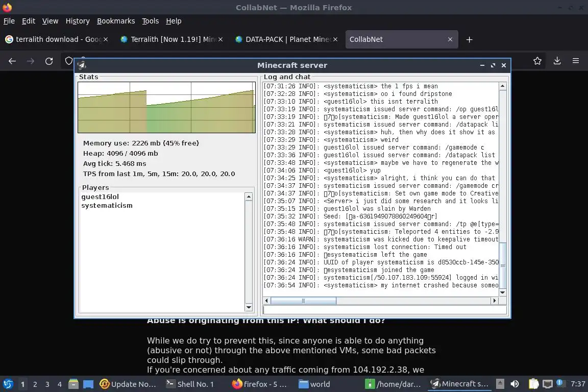Close the CollabNet tab

(x=450, y=39)
